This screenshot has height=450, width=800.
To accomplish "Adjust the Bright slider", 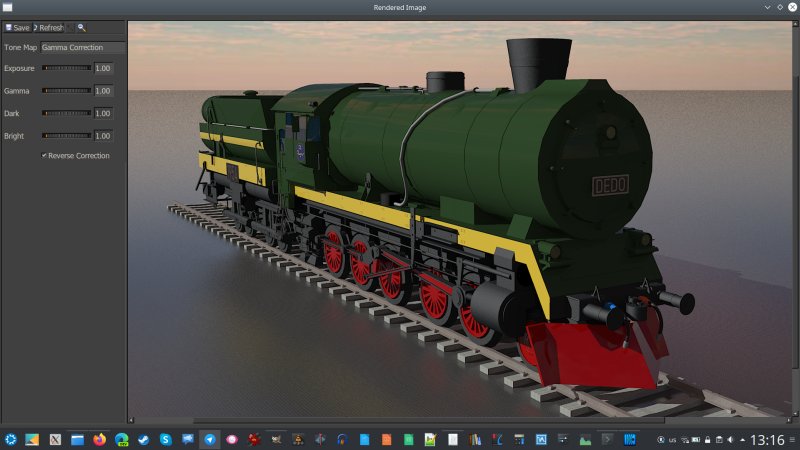I will point(66,136).
